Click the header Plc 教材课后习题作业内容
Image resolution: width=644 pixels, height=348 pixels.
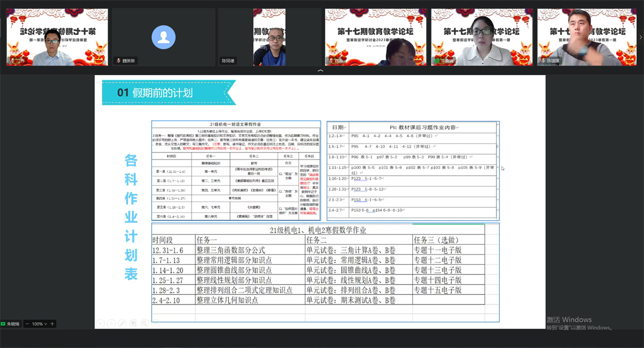(x=423, y=128)
